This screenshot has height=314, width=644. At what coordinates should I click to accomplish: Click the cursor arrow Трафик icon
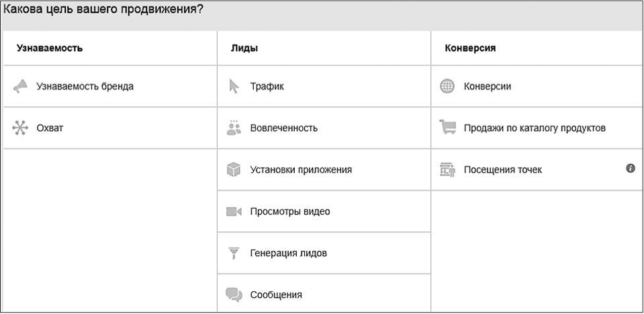234,86
